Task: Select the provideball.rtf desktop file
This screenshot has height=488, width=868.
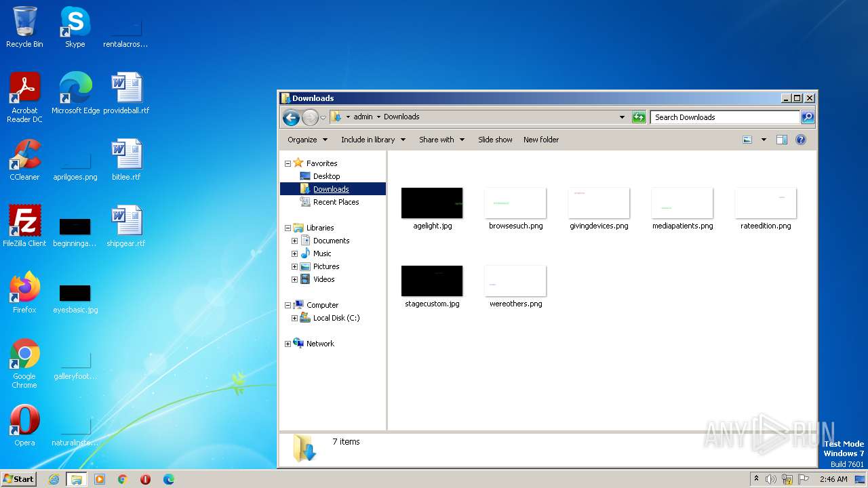Action: tap(126, 94)
